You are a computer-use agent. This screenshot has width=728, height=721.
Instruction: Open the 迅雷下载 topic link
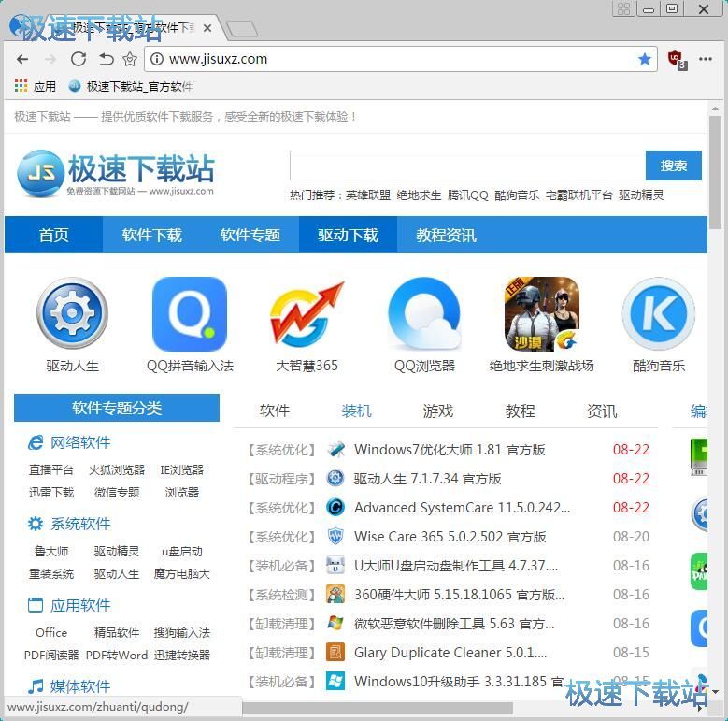tap(51, 492)
